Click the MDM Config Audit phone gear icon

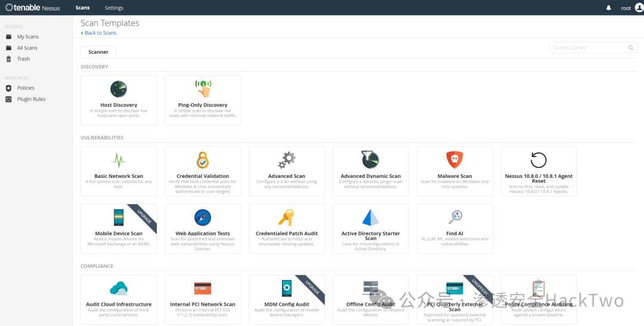287,288
